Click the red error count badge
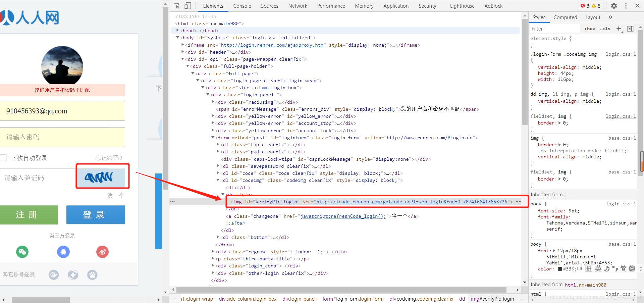This screenshot has height=303, width=644. [x=585, y=6]
